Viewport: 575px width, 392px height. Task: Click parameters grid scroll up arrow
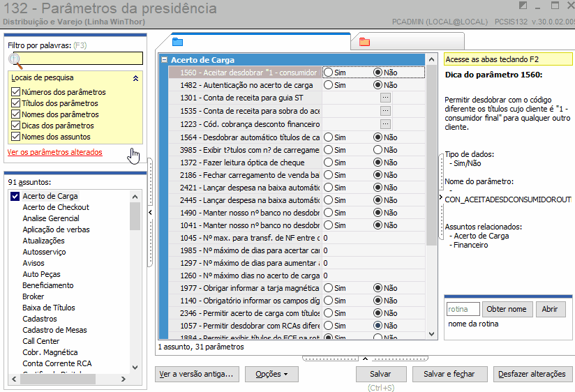(432, 59)
